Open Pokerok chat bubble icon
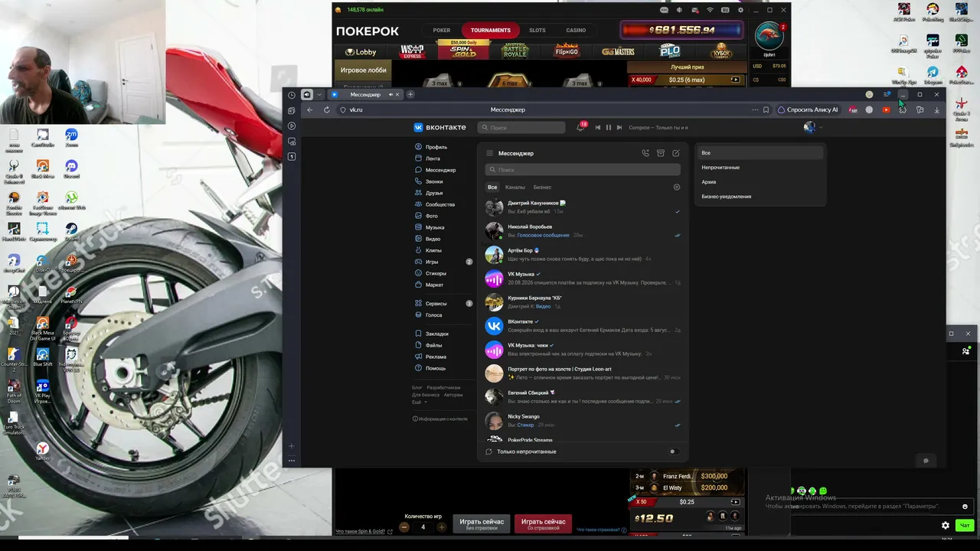980x551 pixels. [x=664, y=10]
